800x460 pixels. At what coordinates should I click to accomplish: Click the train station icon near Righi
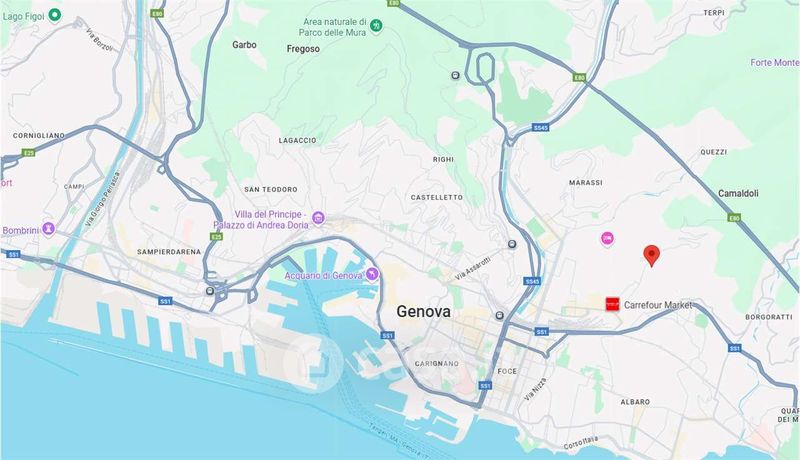(455, 75)
